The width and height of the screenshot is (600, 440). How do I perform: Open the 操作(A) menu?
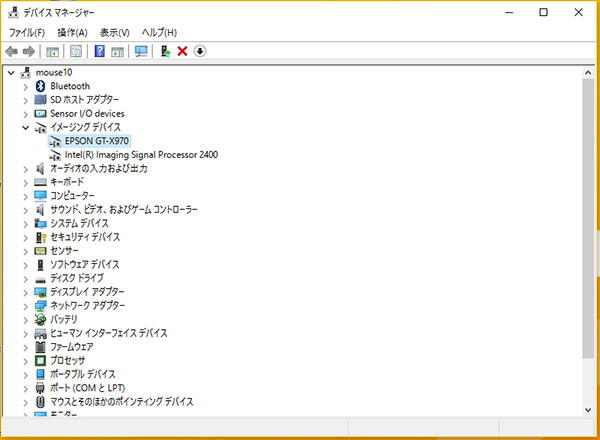[x=72, y=33]
